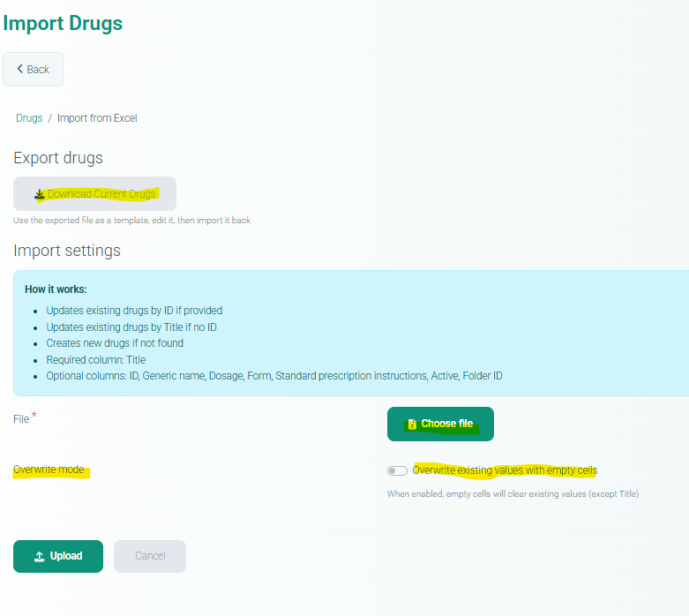The height and width of the screenshot is (616, 689).
Task: Click the back chevron arrow icon
Action: coord(19,69)
